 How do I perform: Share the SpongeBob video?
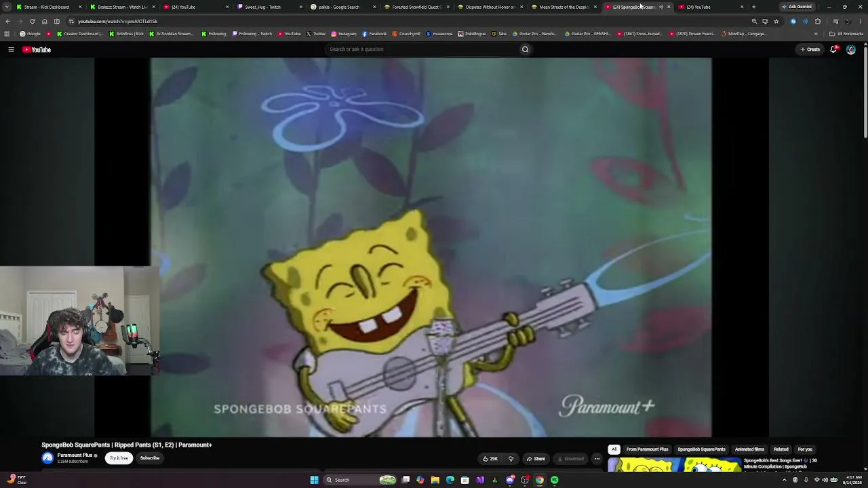click(536, 459)
